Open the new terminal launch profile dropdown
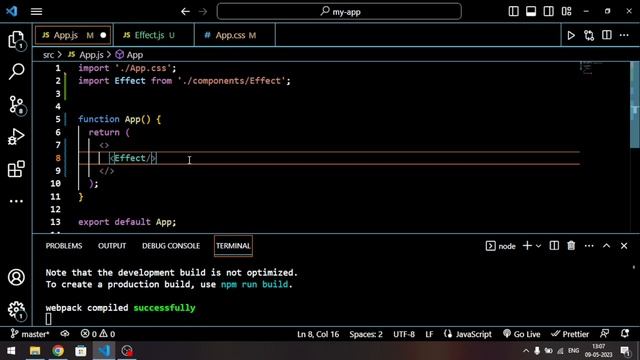This screenshot has height=360, width=640. coord(539,246)
